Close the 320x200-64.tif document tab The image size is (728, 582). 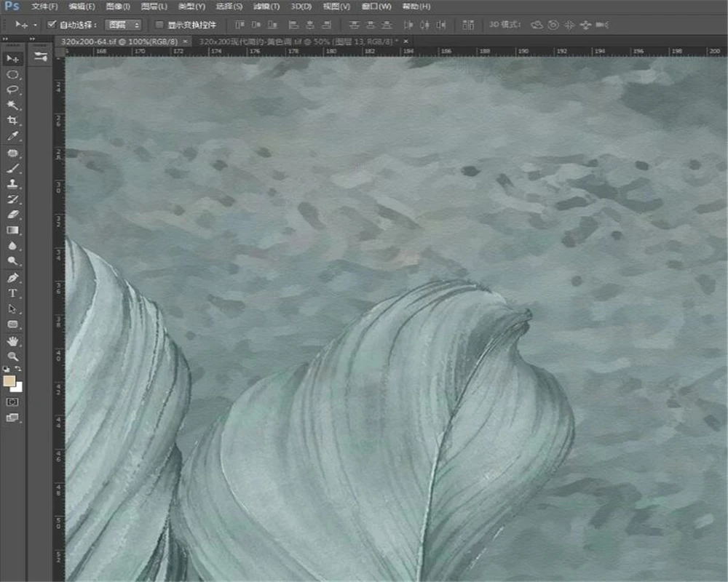(185, 41)
